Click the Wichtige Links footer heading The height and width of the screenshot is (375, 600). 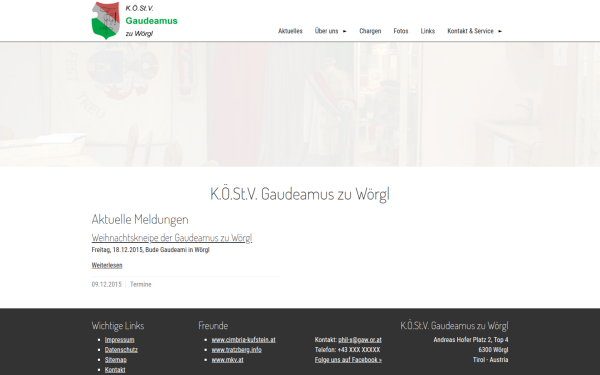tap(118, 326)
